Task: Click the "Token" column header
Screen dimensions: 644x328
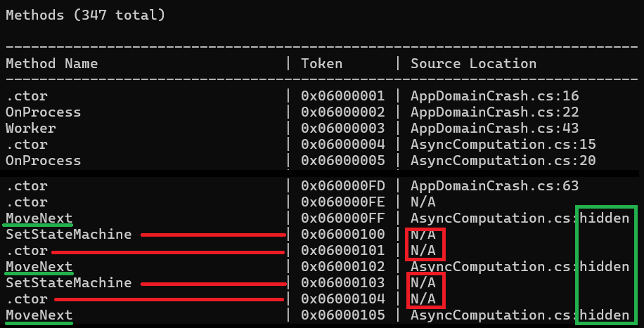Action: pyautogui.click(x=321, y=64)
